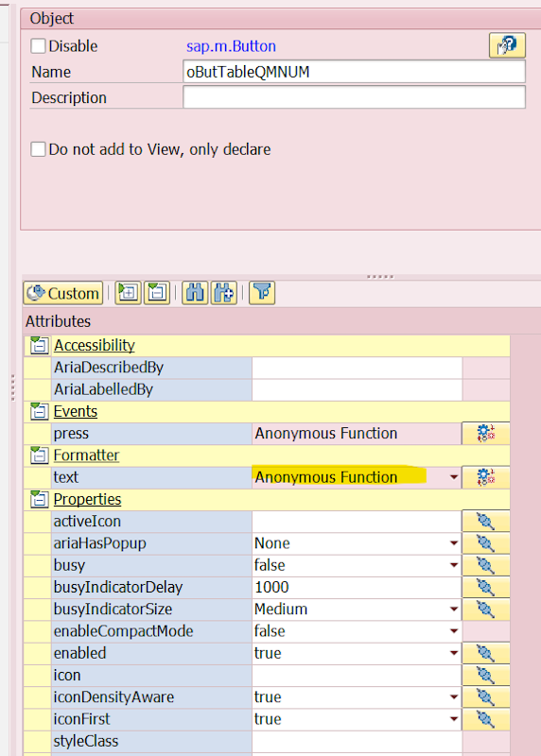Viewport: 541px width, 756px height.
Task: Open the filter funnel icon
Action: (262, 293)
